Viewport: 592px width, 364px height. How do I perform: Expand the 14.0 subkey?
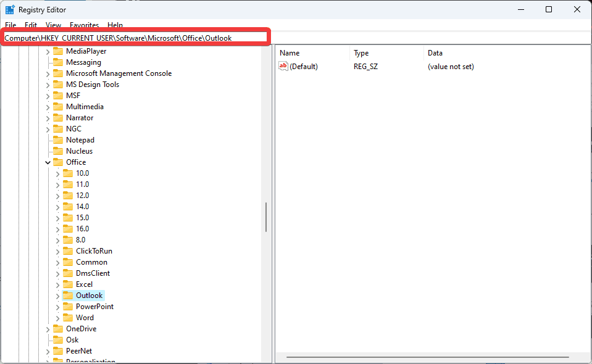(58, 207)
